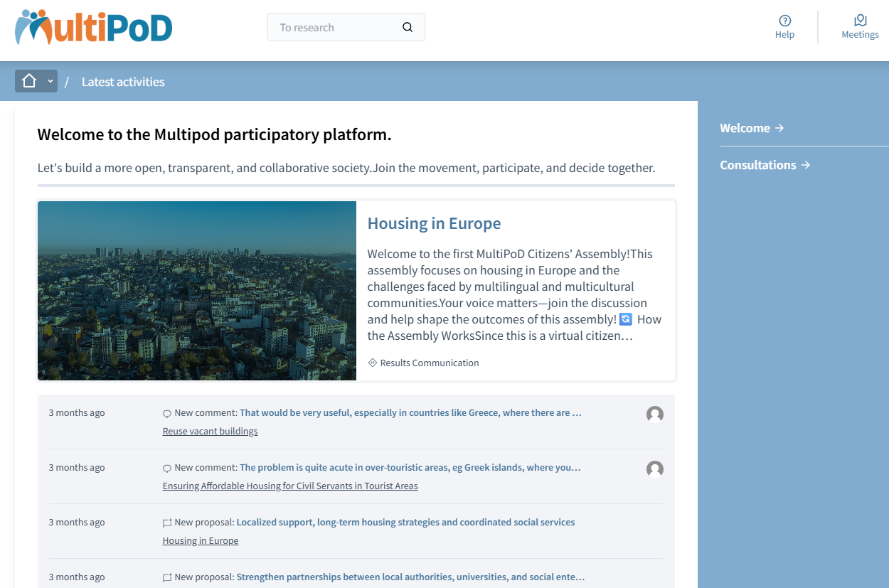Open the Localized support proposal link
Image resolution: width=889 pixels, height=588 pixels.
(x=405, y=522)
